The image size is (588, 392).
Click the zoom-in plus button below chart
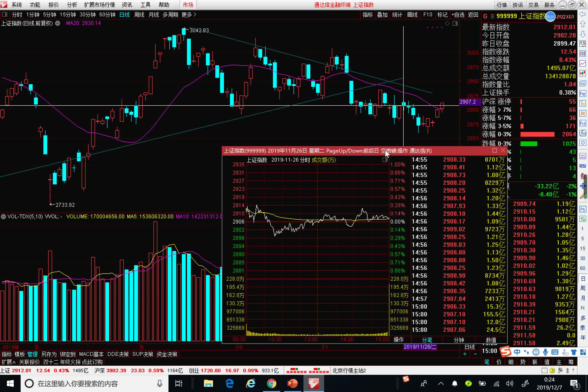tap(465, 354)
